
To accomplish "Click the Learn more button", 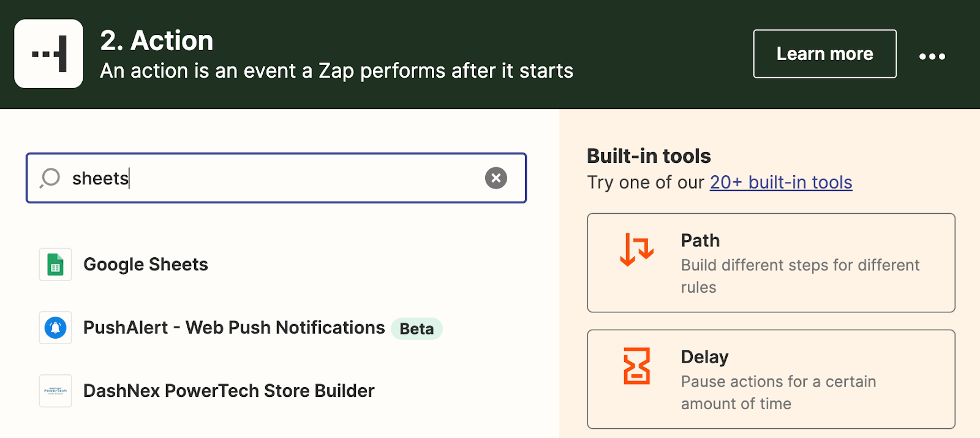I will point(824,54).
